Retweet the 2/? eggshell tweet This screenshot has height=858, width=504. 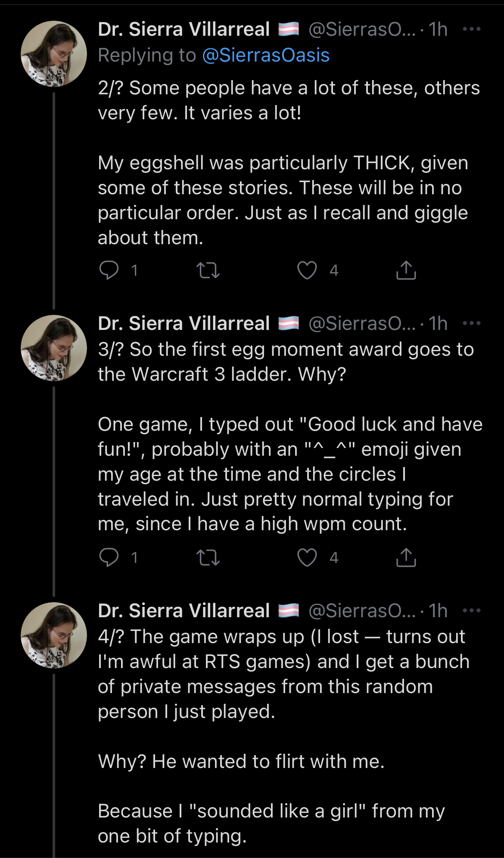[x=208, y=270]
